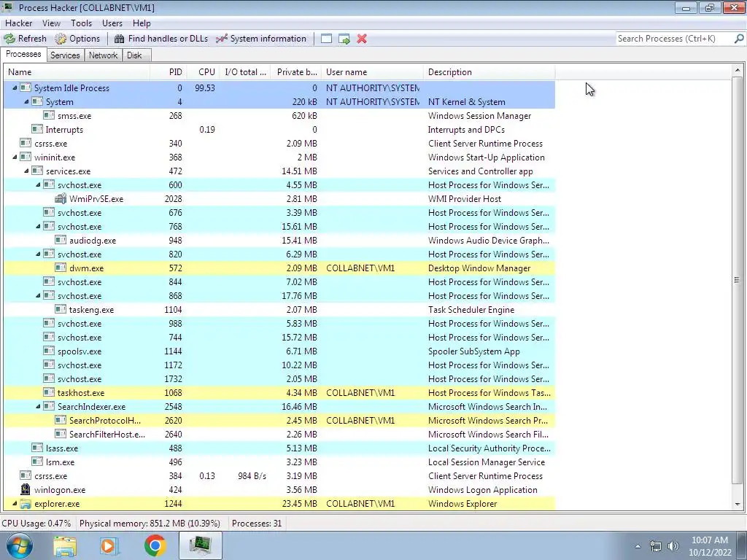Collapse svchost.exe PID 820 node
747x560 pixels.
coord(38,254)
